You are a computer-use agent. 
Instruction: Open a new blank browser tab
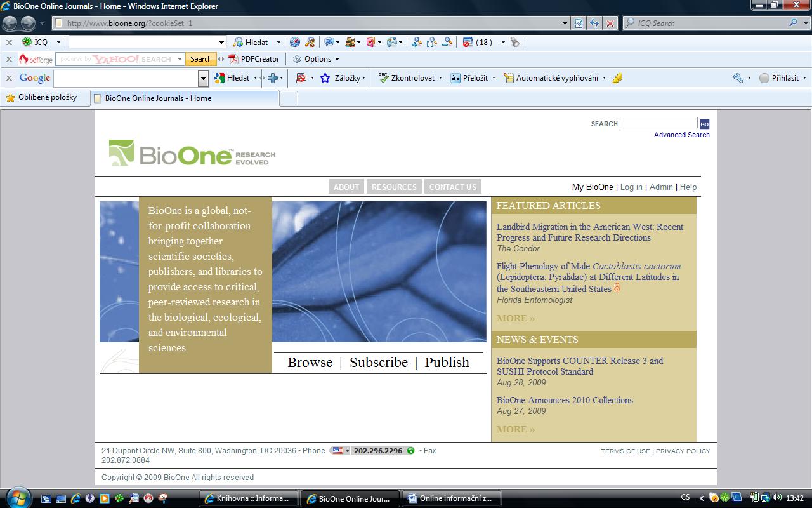pos(288,98)
